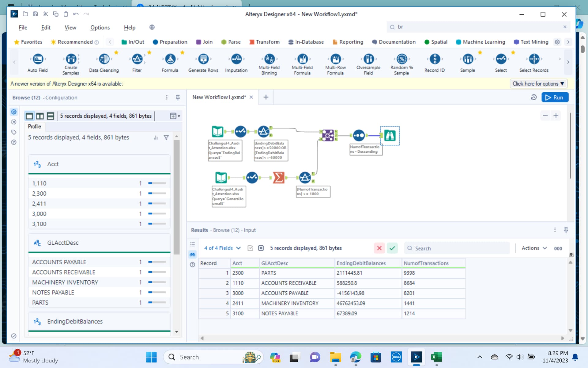The width and height of the screenshot is (588, 368).
Task: Open the new window dropdown in Browse config
Action: coord(175,116)
